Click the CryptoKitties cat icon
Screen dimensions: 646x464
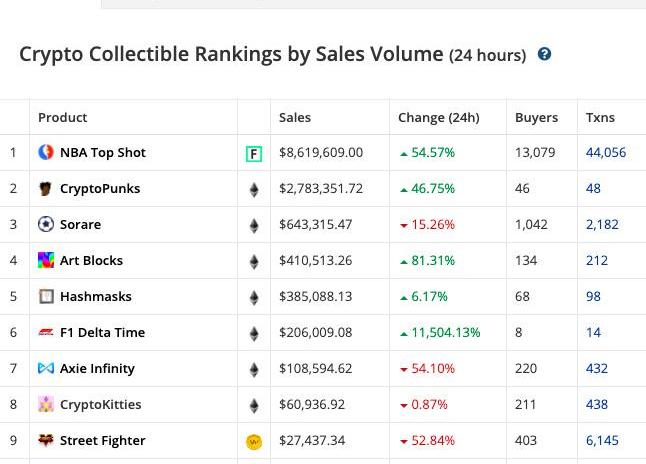(x=46, y=405)
